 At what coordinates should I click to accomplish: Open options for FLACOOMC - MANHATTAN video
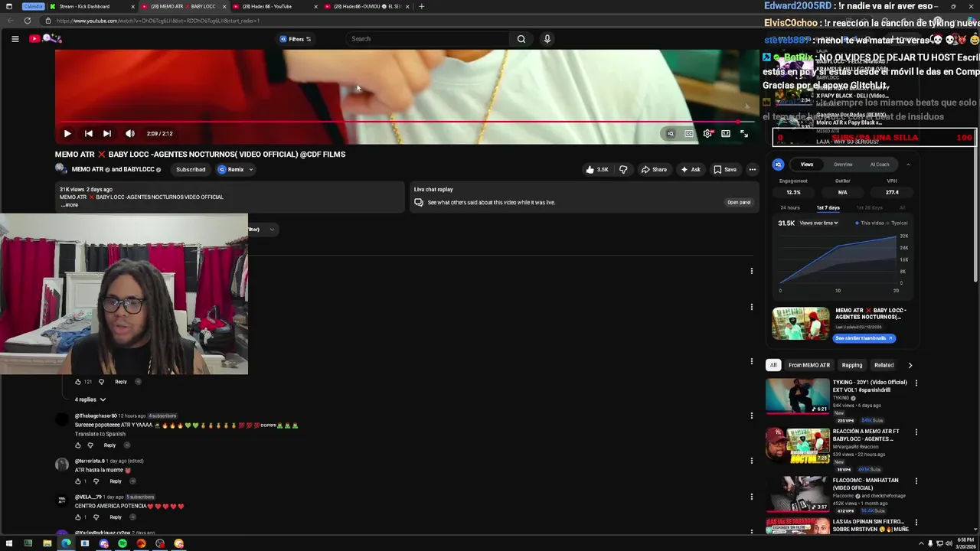pos(916,481)
